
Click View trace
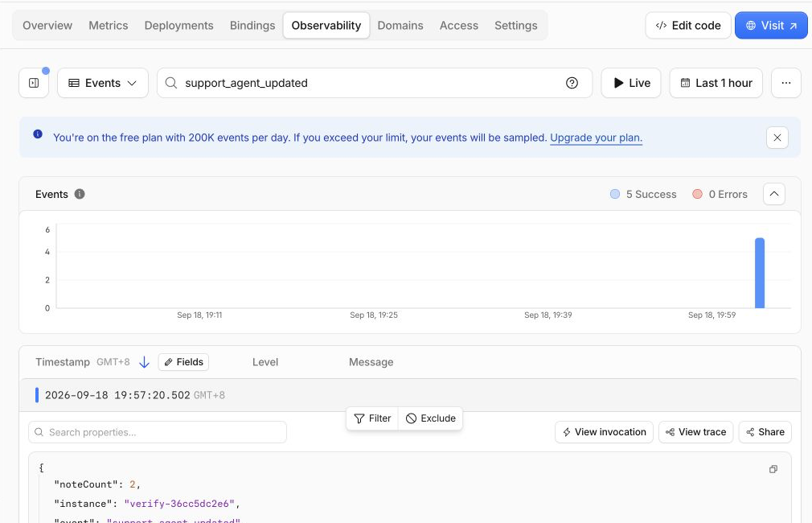coord(695,432)
